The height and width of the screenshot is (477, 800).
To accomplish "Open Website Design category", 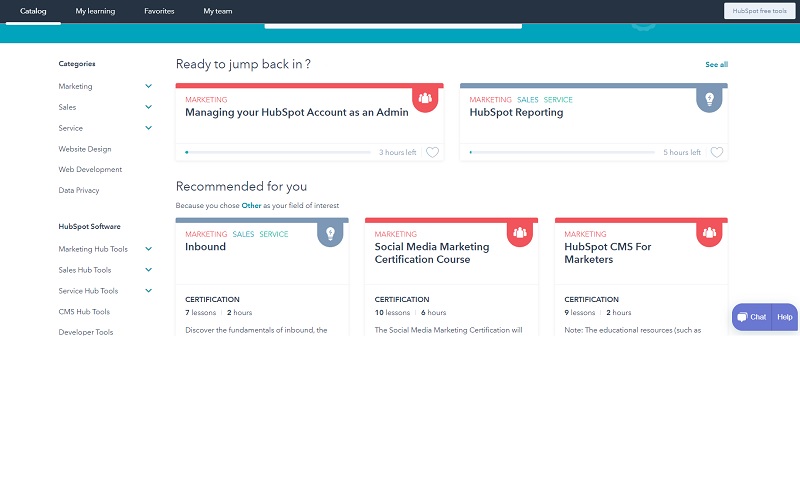I will click(x=85, y=149).
